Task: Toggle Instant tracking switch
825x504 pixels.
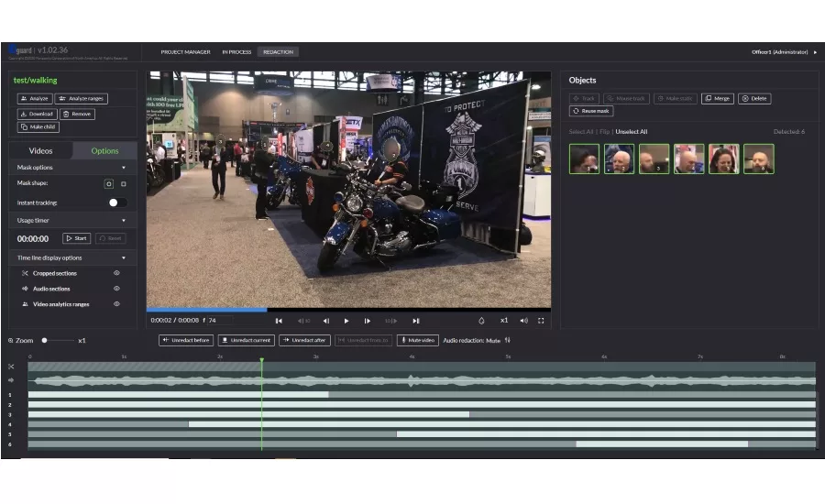Action: coord(117,203)
